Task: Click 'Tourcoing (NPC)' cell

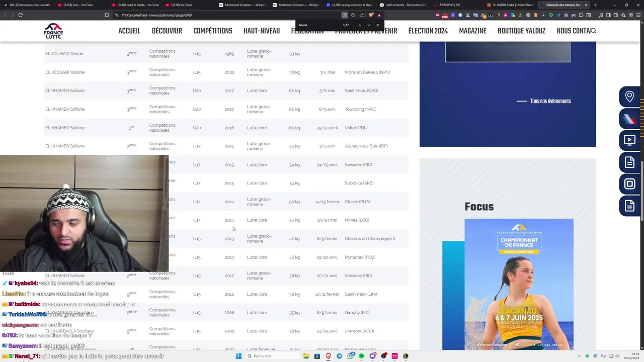Action: (x=360, y=109)
